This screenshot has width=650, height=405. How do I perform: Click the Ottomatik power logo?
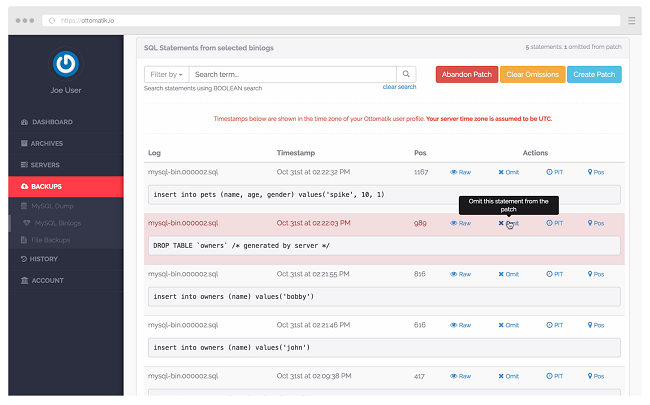[x=65, y=64]
